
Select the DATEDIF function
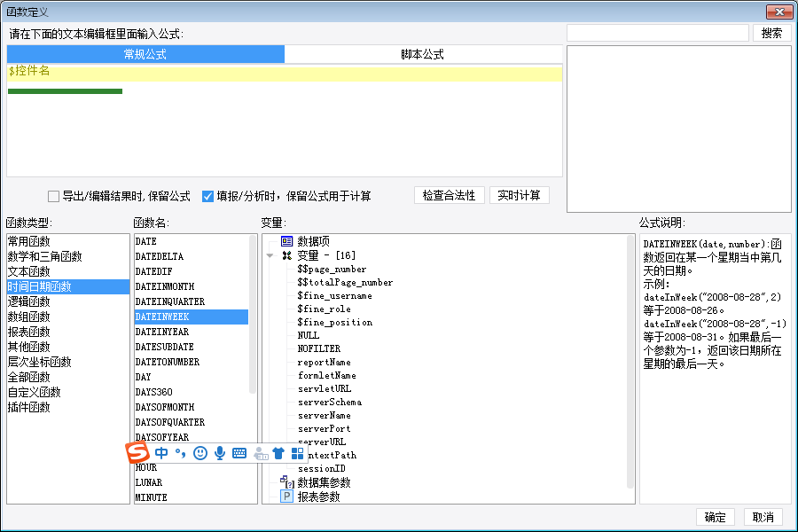click(192, 271)
